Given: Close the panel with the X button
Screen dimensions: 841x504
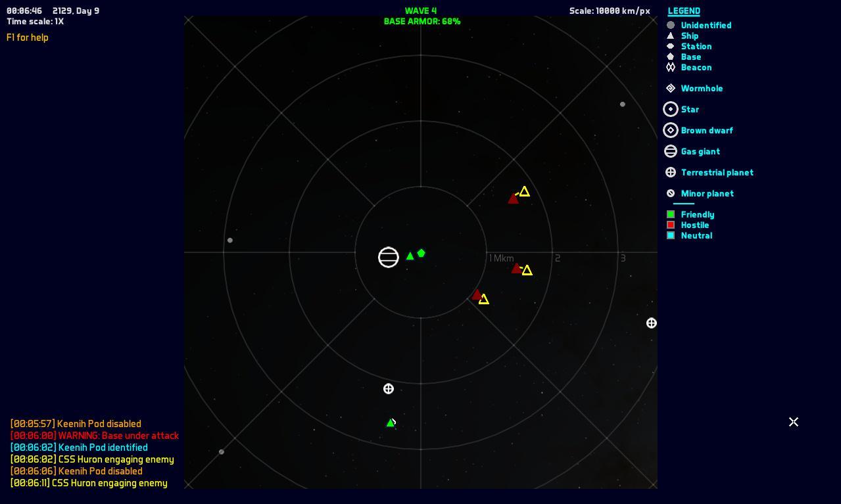Looking at the screenshot, I should [794, 422].
